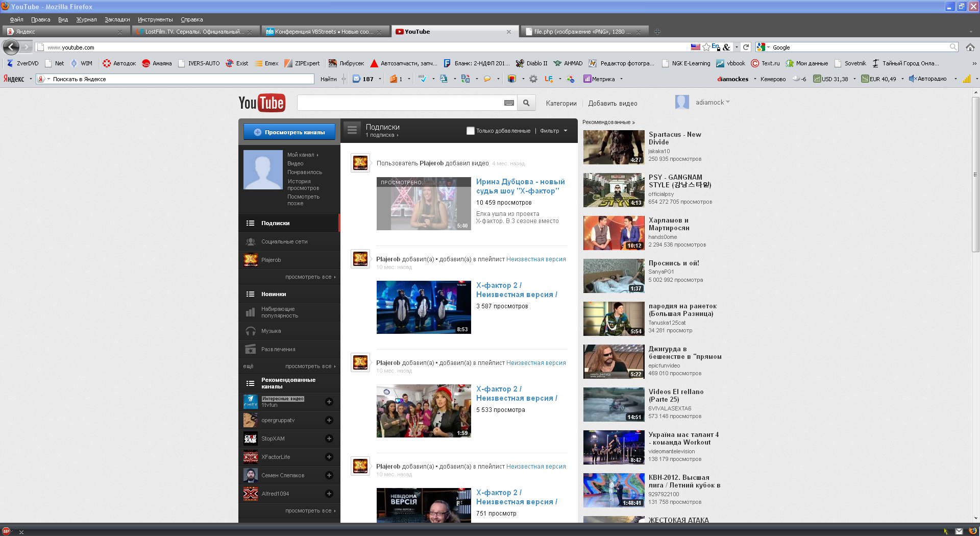Open the Закладки menu
Viewport: 980px width, 536px height.
(117, 19)
